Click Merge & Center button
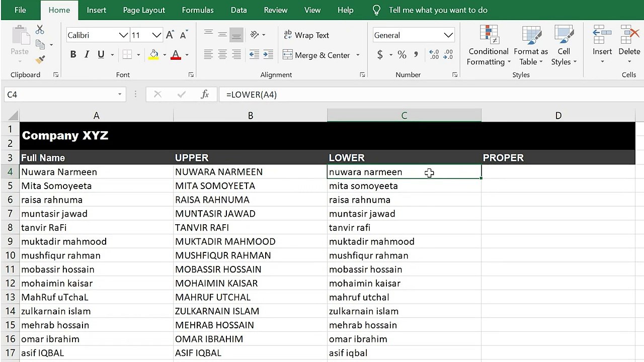 316,55
